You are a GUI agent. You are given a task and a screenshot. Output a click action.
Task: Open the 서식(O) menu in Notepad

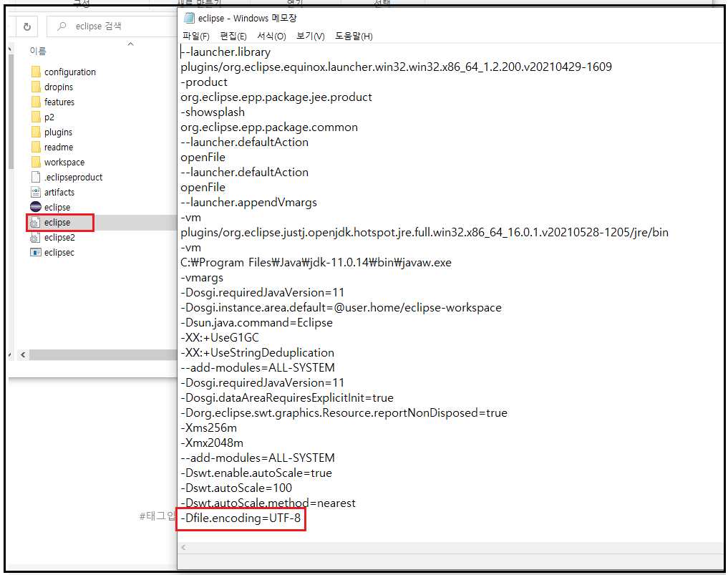[271, 36]
